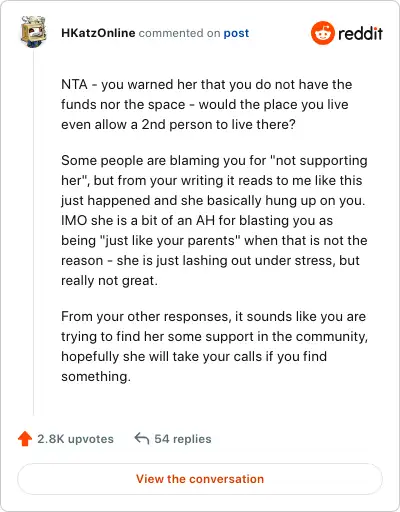This screenshot has height=512, width=400.
Task: Click paragraph beginning "Some people are blaming"
Action: [x=214, y=220]
